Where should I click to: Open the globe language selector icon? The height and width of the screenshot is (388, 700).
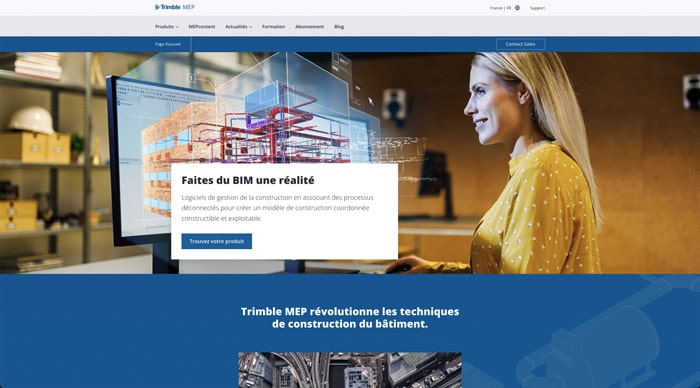517,8
